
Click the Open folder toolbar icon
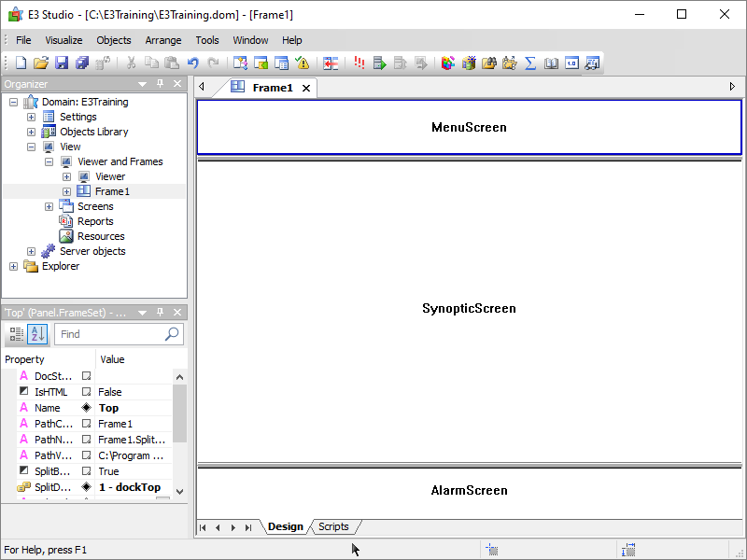click(x=41, y=63)
